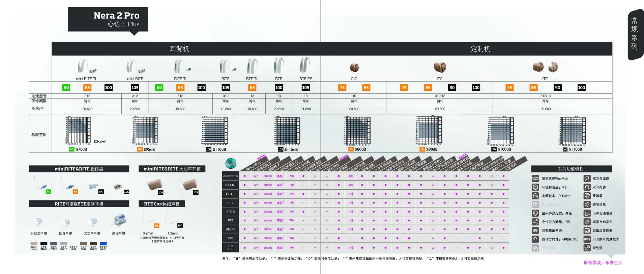Click the 小声言语增强 bars icon
644x274 pixels.
click(587, 213)
